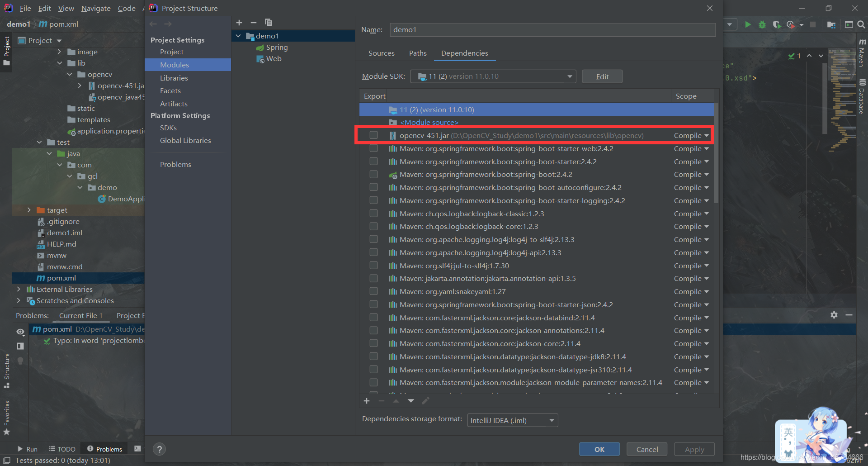Click Edit next to Module SDK

click(x=602, y=76)
